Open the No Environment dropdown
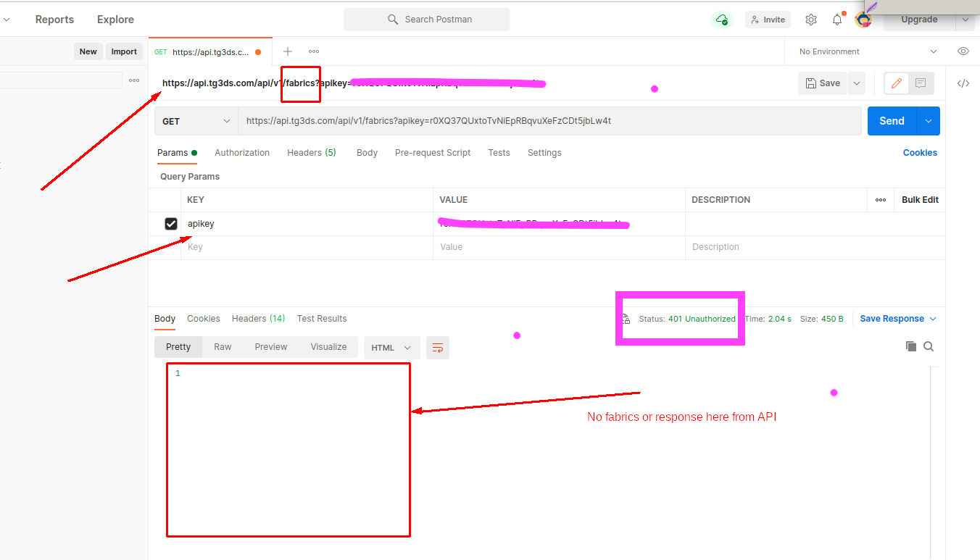 (868, 51)
